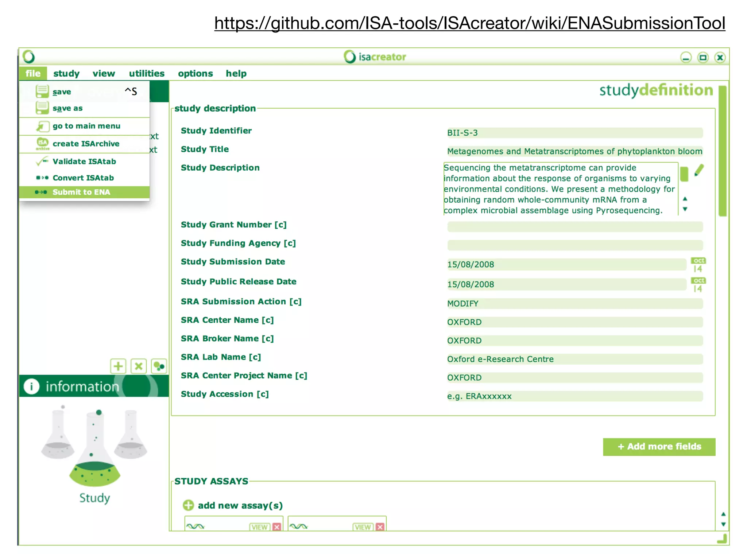This screenshot has width=747, height=560.
Task: Click the second assay waveform icon
Action: click(298, 526)
